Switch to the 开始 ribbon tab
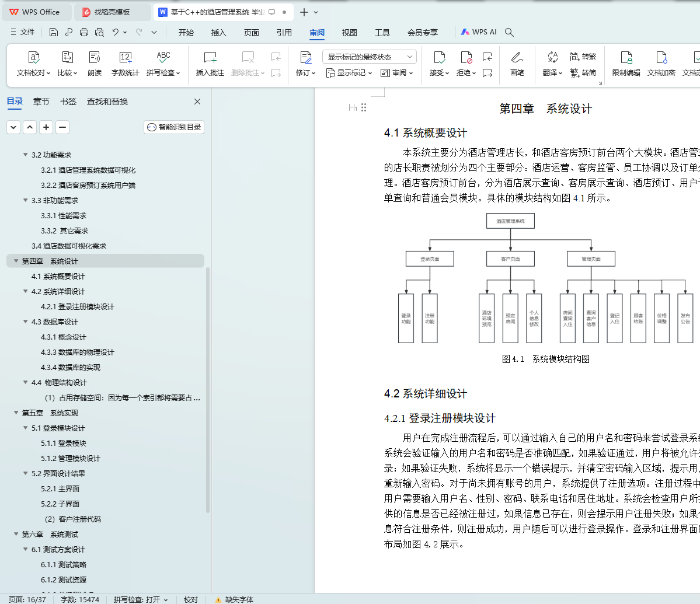The width and height of the screenshot is (700, 604). 186,33
